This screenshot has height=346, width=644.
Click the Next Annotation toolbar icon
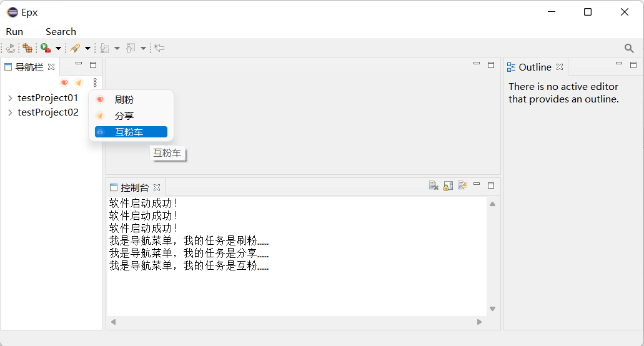pos(104,48)
